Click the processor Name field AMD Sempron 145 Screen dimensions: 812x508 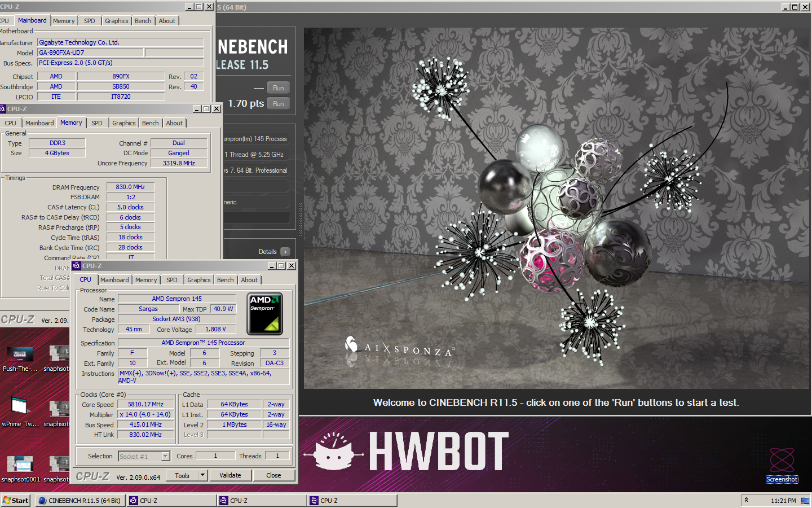coord(176,299)
